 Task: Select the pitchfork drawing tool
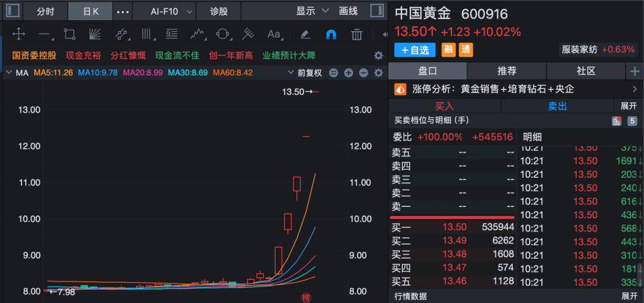pyautogui.click(x=248, y=34)
